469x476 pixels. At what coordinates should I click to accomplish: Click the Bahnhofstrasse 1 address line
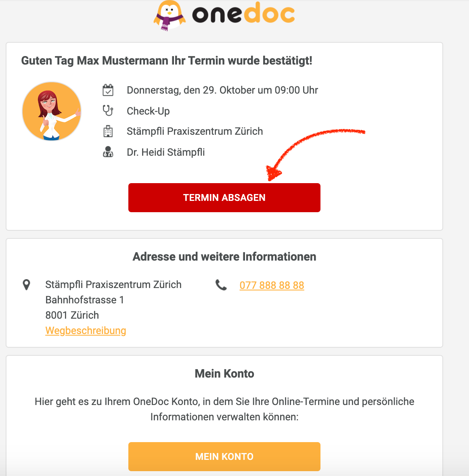point(85,300)
